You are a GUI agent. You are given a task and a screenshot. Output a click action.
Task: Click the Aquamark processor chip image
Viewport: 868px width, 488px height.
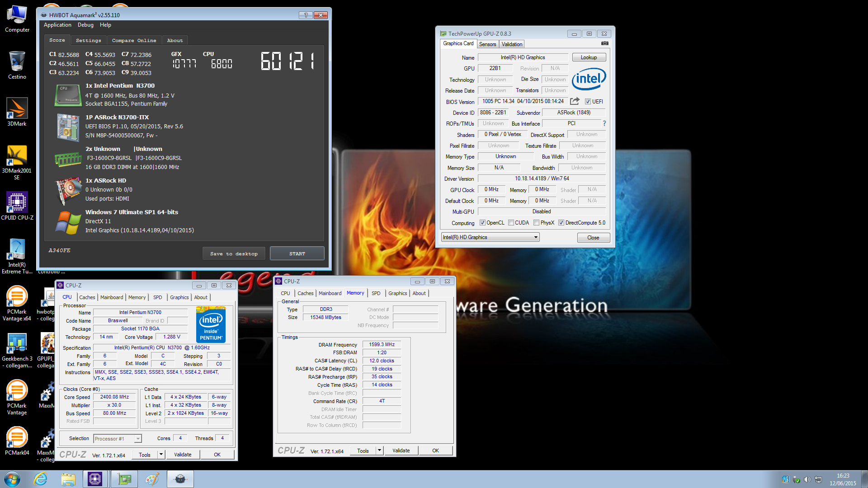click(x=68, y=95)
